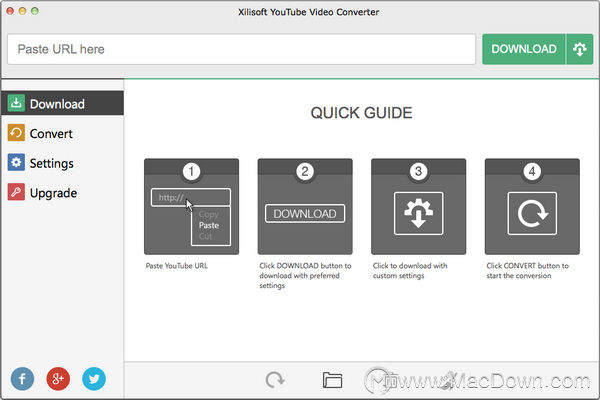Close the window with the red button
Screen dimensions: 600x400
tap(10, 11)
